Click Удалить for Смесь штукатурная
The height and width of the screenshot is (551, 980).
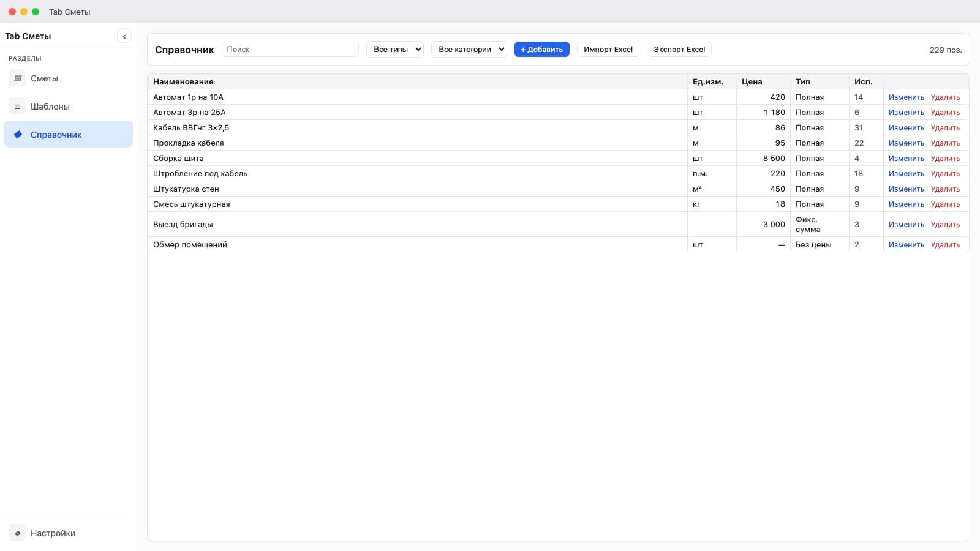pos(946,204)
